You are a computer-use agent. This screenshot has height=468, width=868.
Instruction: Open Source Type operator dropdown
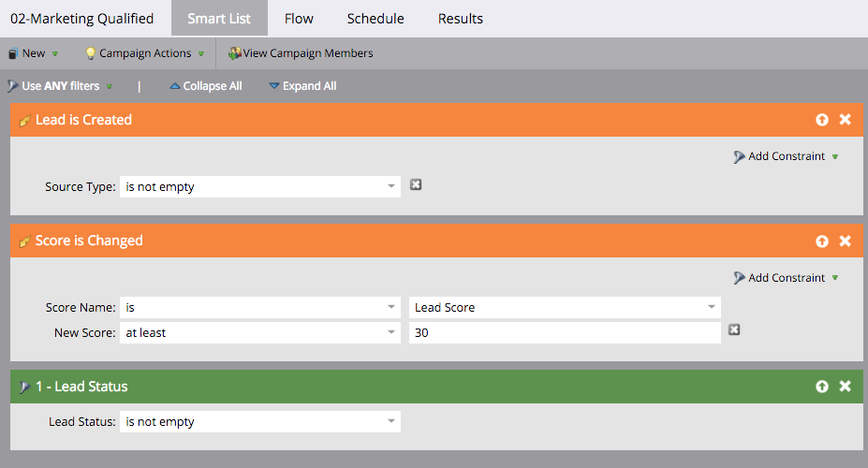(x=259, y=187)
